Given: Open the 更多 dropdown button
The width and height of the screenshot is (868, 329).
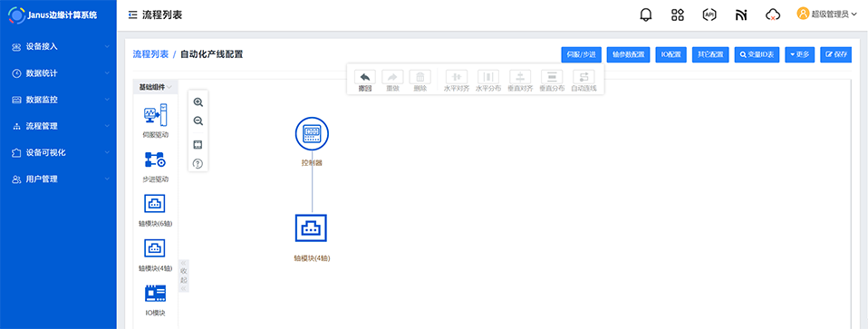Looking at the screenshot, I should (800, 54).
